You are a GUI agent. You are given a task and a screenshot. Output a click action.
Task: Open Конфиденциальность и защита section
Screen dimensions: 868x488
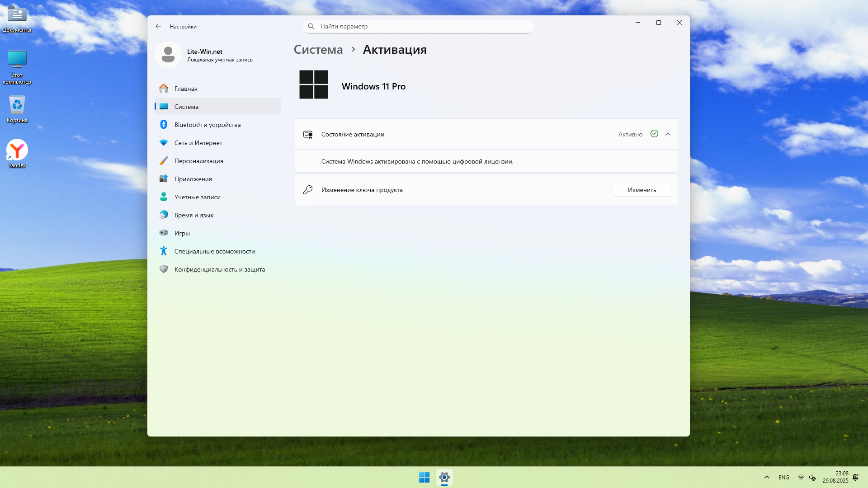219,269
